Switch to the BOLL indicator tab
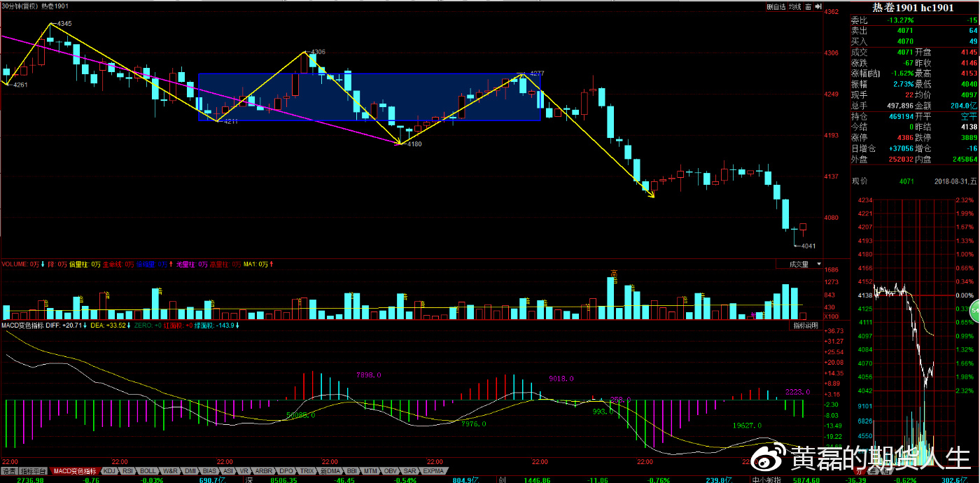The width and height of the screenshot is (980, 483). [x=148, y=471]
